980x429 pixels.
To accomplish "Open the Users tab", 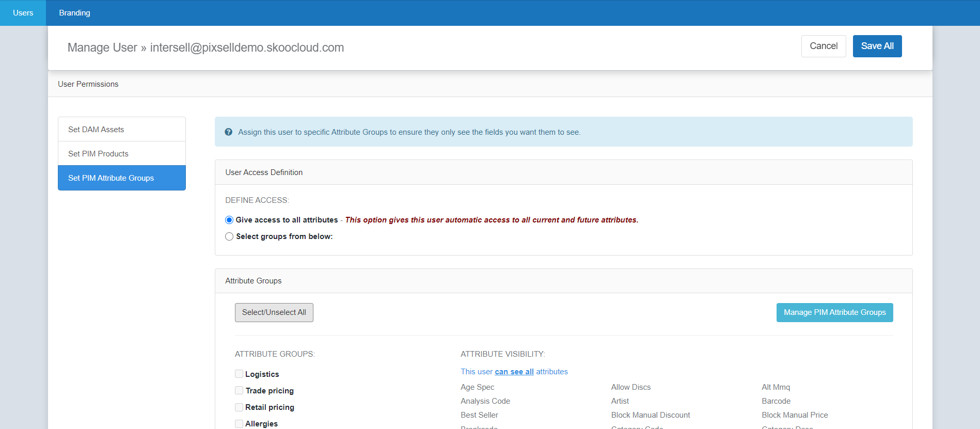I will click(x=23, y=13).
